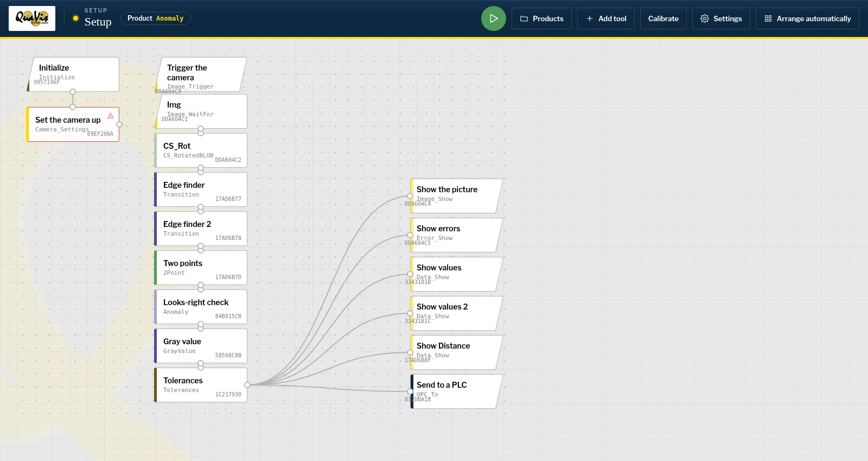Viewport: 868px width, 461px height.
Task: Click the QualVis logo icon
Action: [32, 18]
